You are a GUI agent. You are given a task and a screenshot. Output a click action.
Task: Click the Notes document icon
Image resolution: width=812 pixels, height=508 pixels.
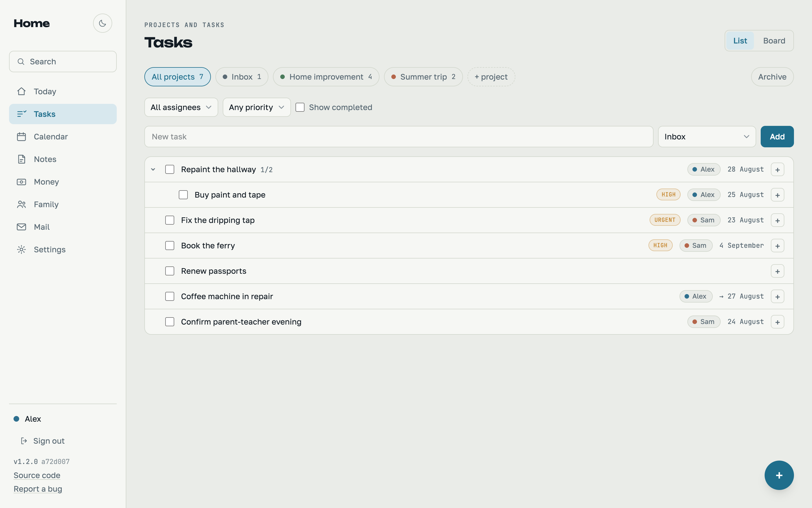click(21, 159)
